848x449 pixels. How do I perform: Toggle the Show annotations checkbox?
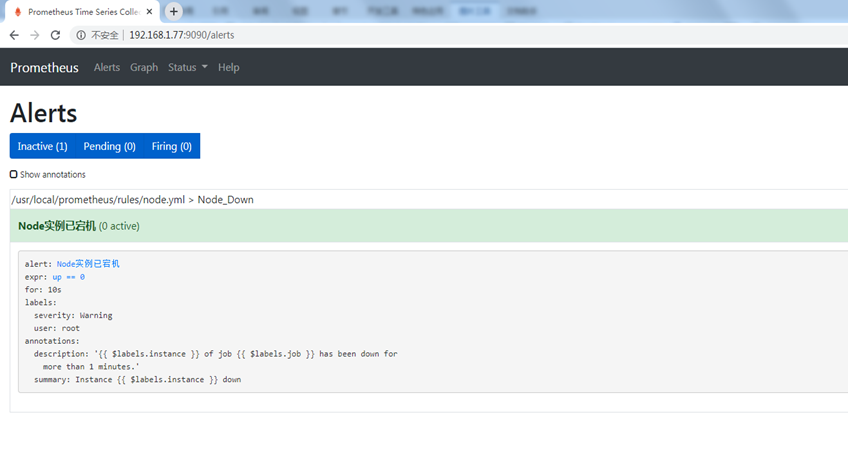coord(14,174)
